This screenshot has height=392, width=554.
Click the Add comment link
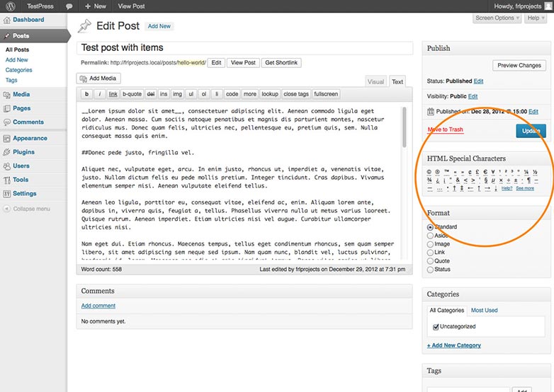pos(98,306)
